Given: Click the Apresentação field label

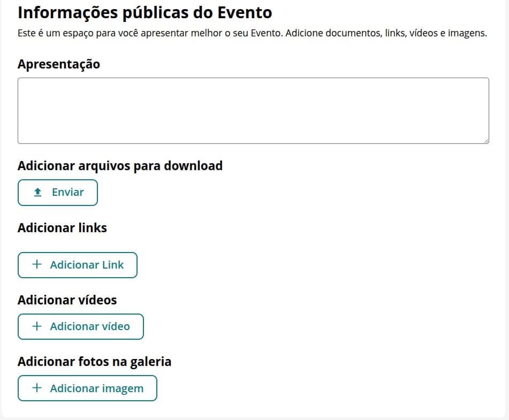Looking at the screenshot, I should (59, 64).
